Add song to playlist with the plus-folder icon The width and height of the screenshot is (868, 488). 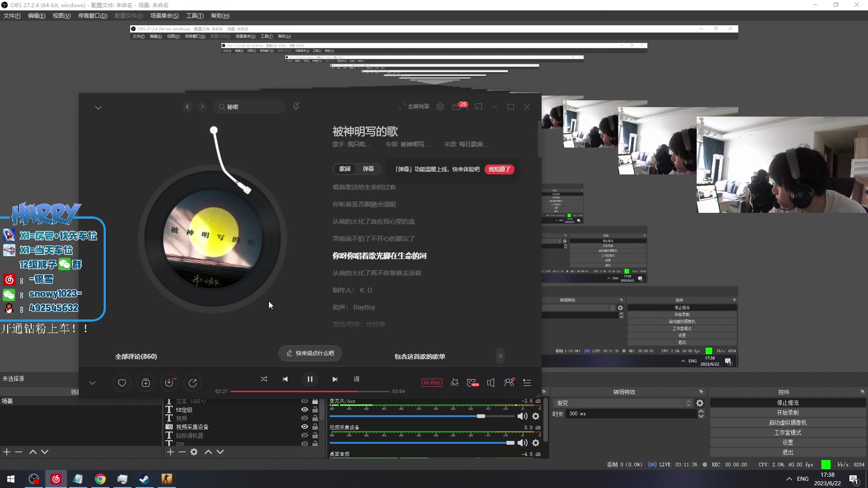146,383
